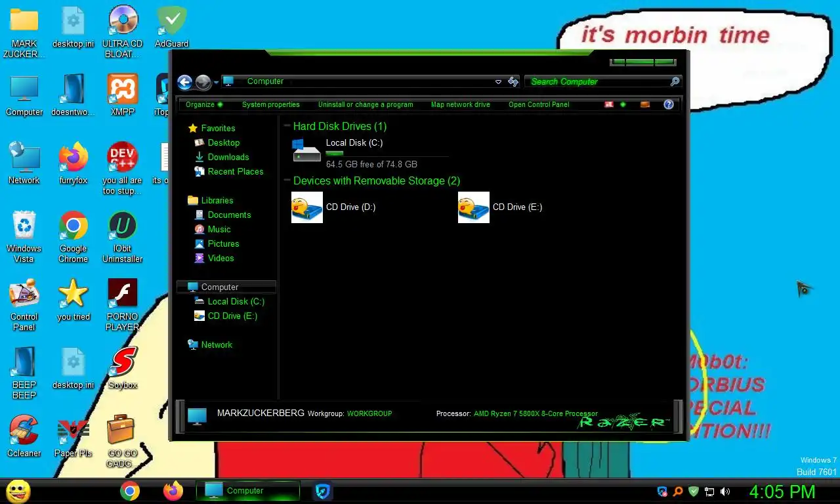
Task: Select Computer in the navigation pane
Action: pos(226,287)
